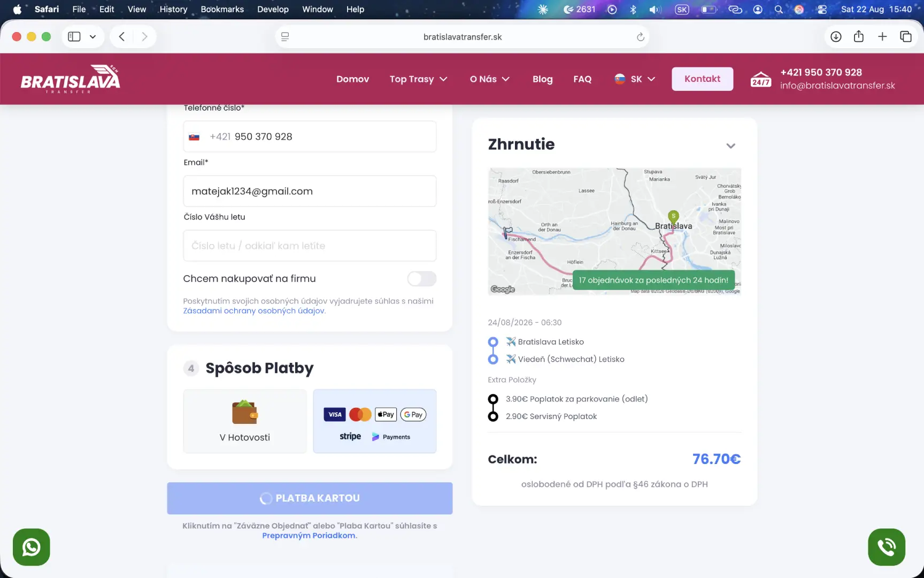Open the Blog nav link

tap(543, 79)
